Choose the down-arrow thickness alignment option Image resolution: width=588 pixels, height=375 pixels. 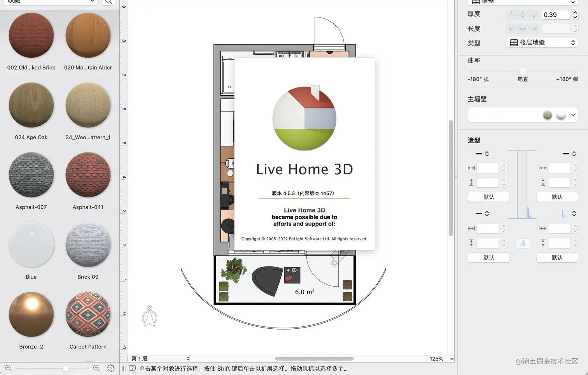point(534,15)
